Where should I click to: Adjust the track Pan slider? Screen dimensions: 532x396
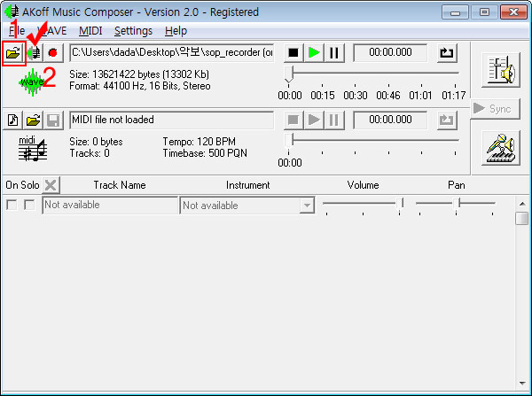(x=456, y=204)
